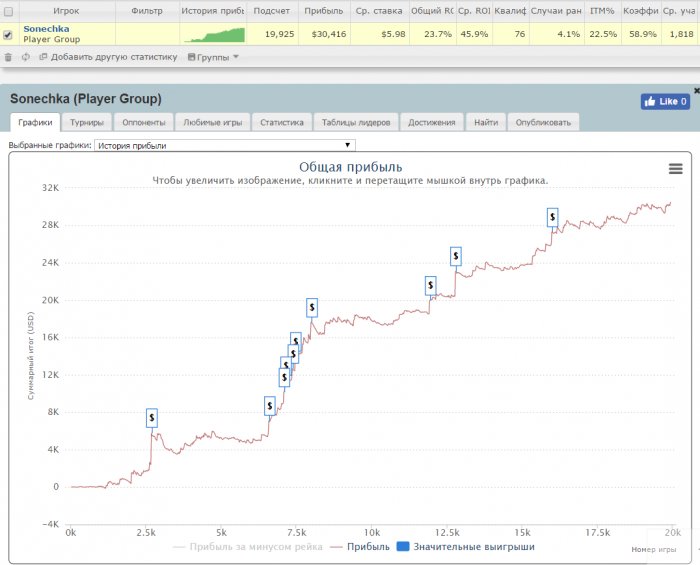
Task: Click $ marker near 24K at 12.8k games
Action: 456,256
